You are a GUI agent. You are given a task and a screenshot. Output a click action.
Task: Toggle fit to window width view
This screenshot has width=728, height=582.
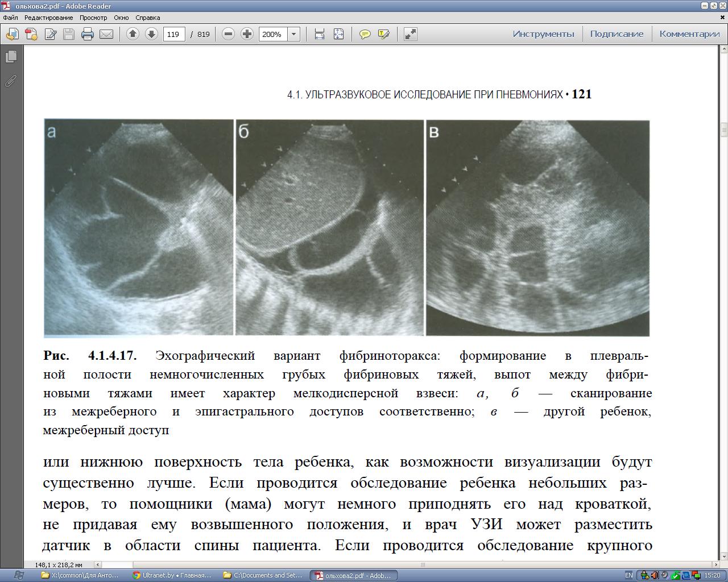pyautogui.click(x=320, y=34)
